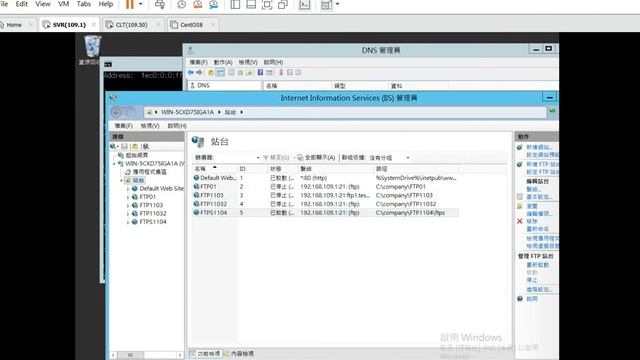Click the unity mode icon
Screen dimensions: 640x360
coord(282,4)
